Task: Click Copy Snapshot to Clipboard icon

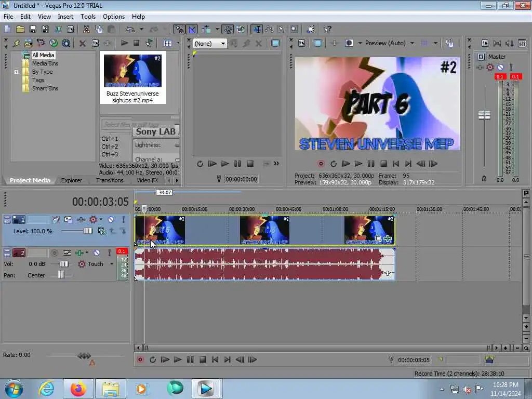Action: 449,43
